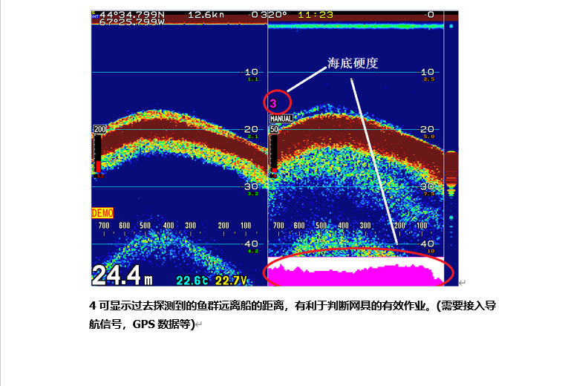Click the yellow 22.7V voltage value
Viewport: 588px width, 386px height.
(x=231, y=280)
